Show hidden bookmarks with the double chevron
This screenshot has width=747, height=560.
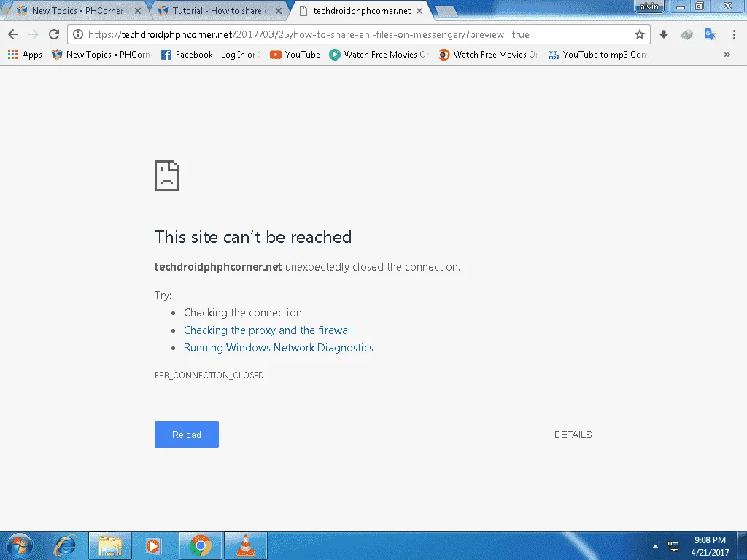pyautogui.click(x=727, y=55)
